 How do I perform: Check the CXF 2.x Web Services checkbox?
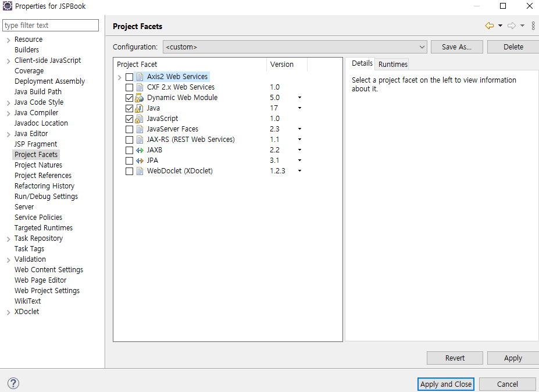[x=129, y=87]
